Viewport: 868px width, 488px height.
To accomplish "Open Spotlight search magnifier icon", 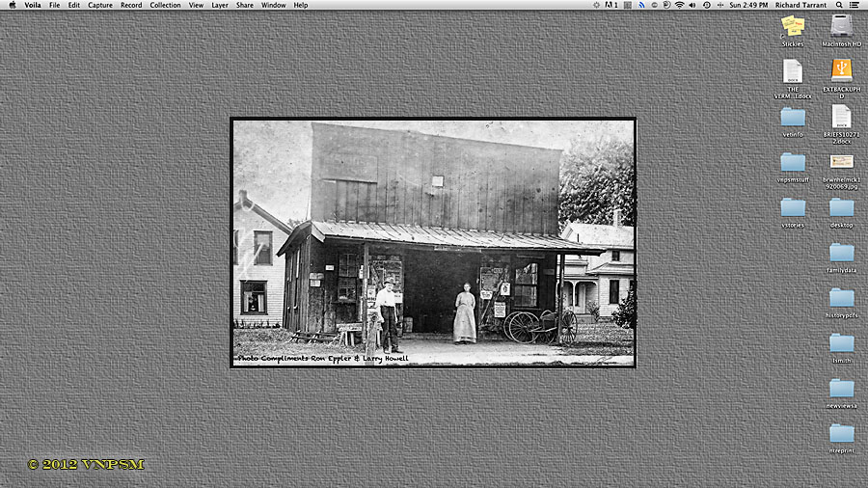I will tap(839, 5).
